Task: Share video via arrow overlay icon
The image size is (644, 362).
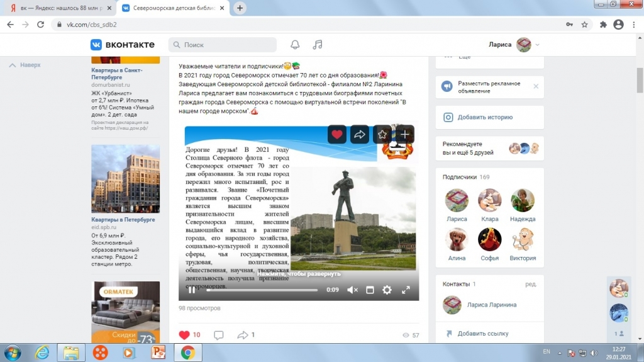Action: coord(360,134)
